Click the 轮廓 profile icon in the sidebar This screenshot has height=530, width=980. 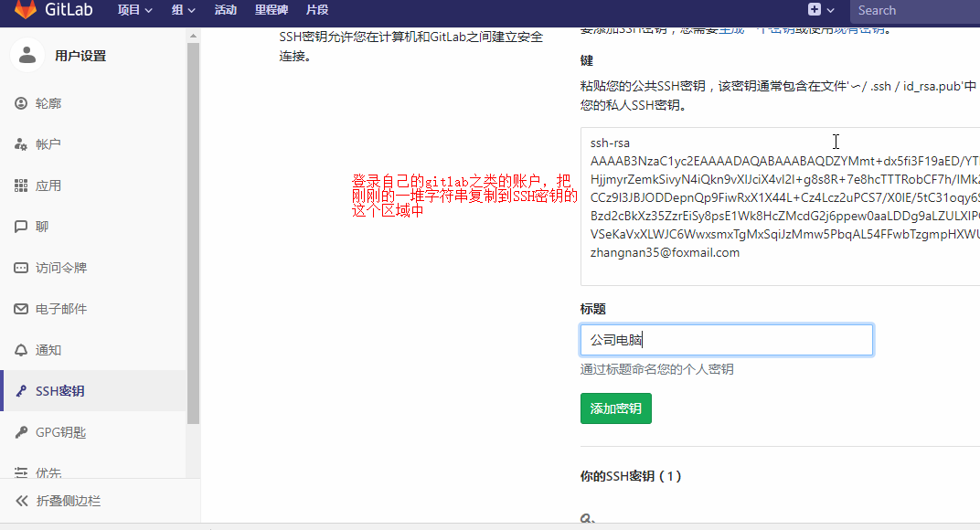coord(21,103)
